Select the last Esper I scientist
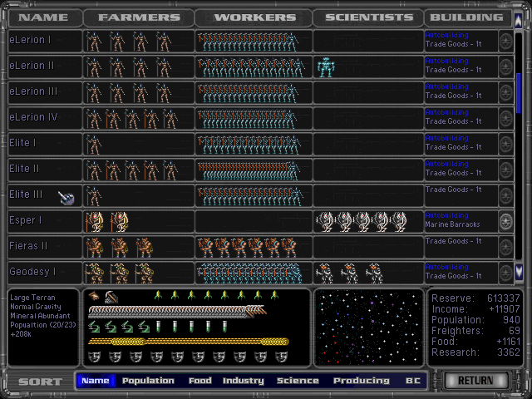This screenshot has height=399, width=532. pyautogui.click(x=398, y=222)
